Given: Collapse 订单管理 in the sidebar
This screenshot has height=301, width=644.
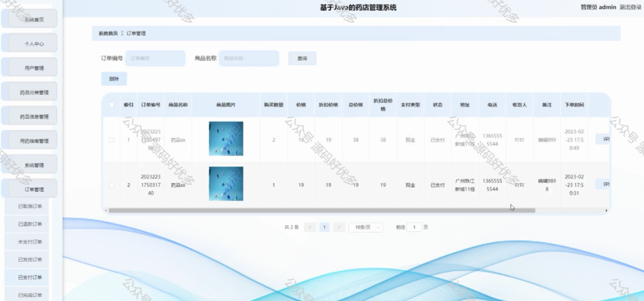Looking at the screenshot, I should tap(30, 189).
